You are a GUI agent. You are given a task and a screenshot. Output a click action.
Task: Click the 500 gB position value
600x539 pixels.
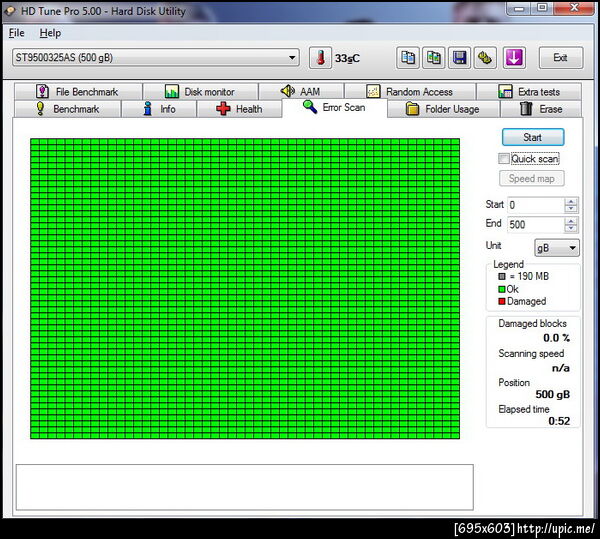(x=553, y=394)
